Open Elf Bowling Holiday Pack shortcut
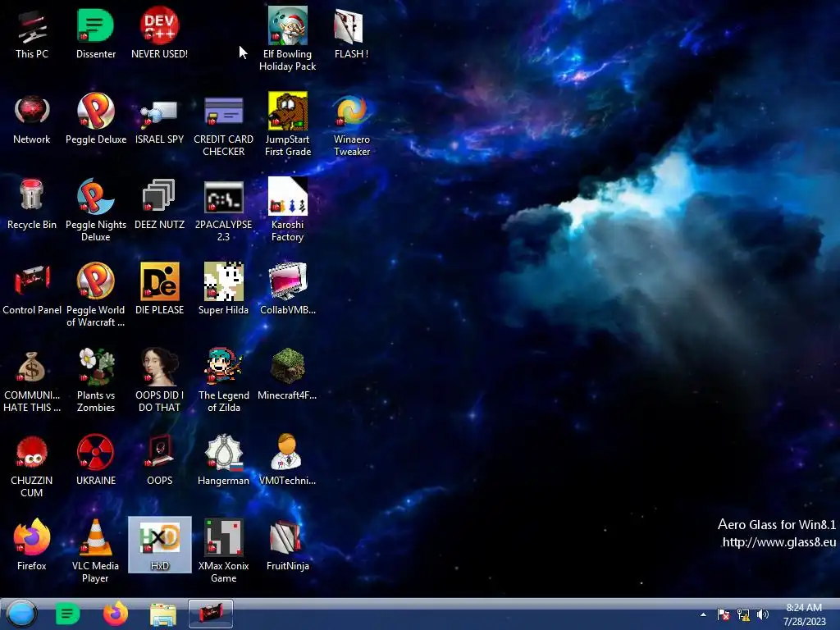The height and width of the screenshot is (630, 840). [288, 39]
